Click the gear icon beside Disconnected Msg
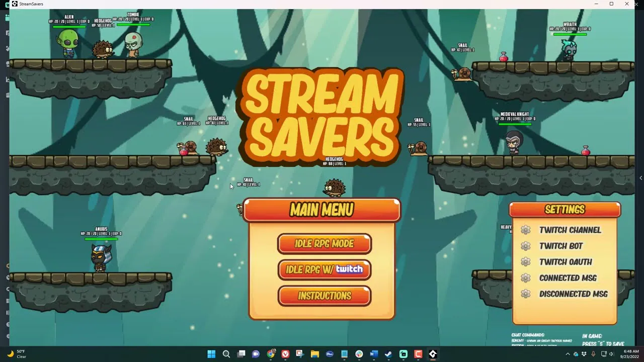The height and width of the screenshot is (362, 644). coord(526,294)
